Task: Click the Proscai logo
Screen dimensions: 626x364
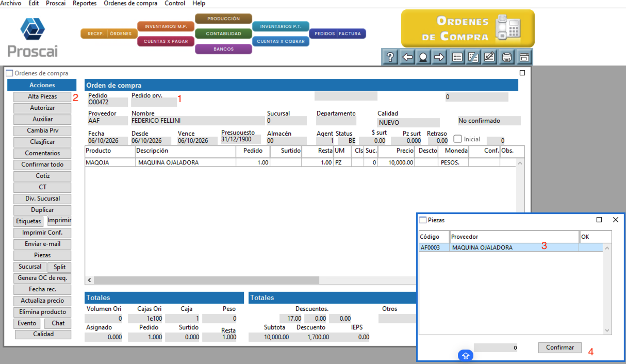Action: click(32, 37)
